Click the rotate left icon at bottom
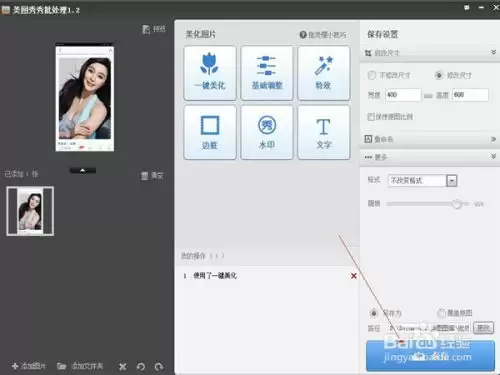Image resolution: width=500 pixels, height=375 pixels. coord(141,367)
